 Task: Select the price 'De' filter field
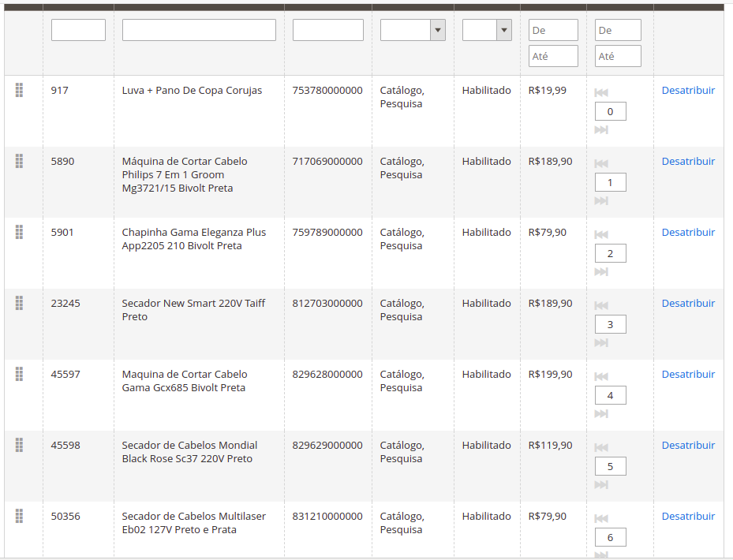(553, 30)
